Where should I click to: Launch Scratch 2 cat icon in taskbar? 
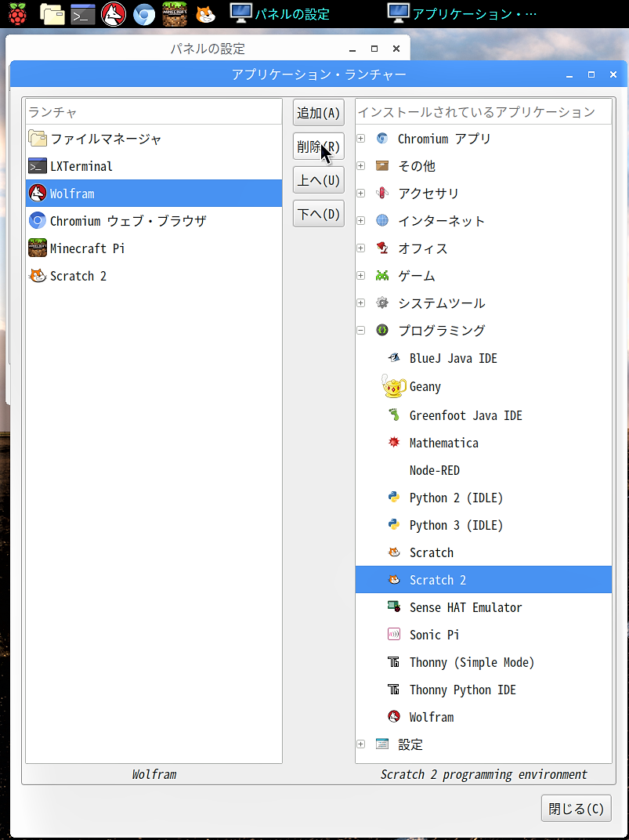click(x=205, y=14)
